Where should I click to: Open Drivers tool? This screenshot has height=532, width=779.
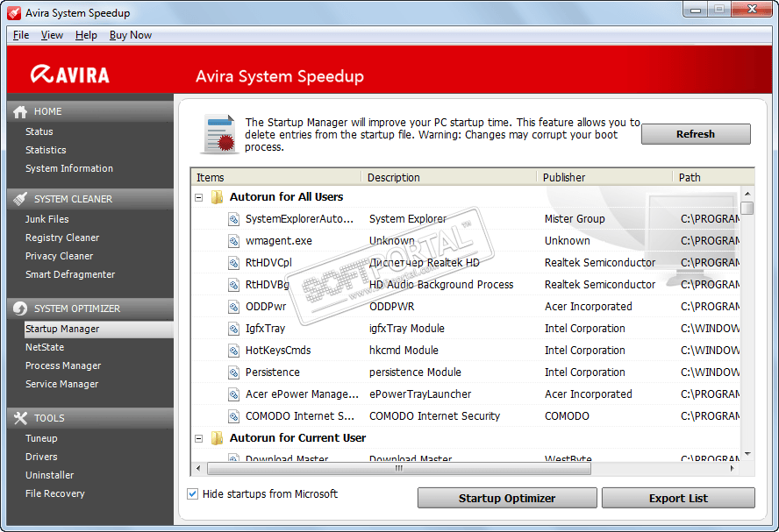point(41,457)
